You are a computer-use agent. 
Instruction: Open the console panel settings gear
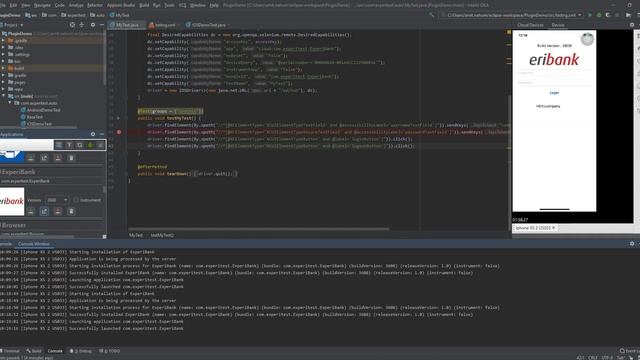point(632,244)
